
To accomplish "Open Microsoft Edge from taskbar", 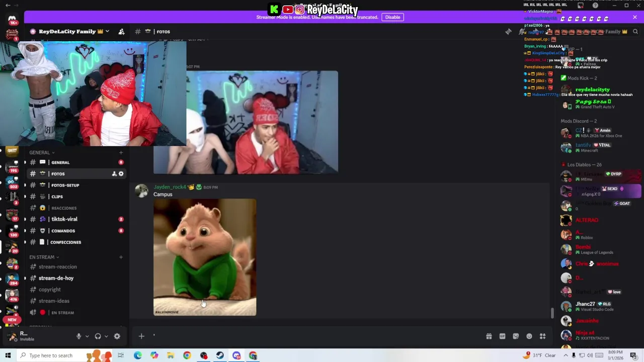I will click(x=137, y=355).
